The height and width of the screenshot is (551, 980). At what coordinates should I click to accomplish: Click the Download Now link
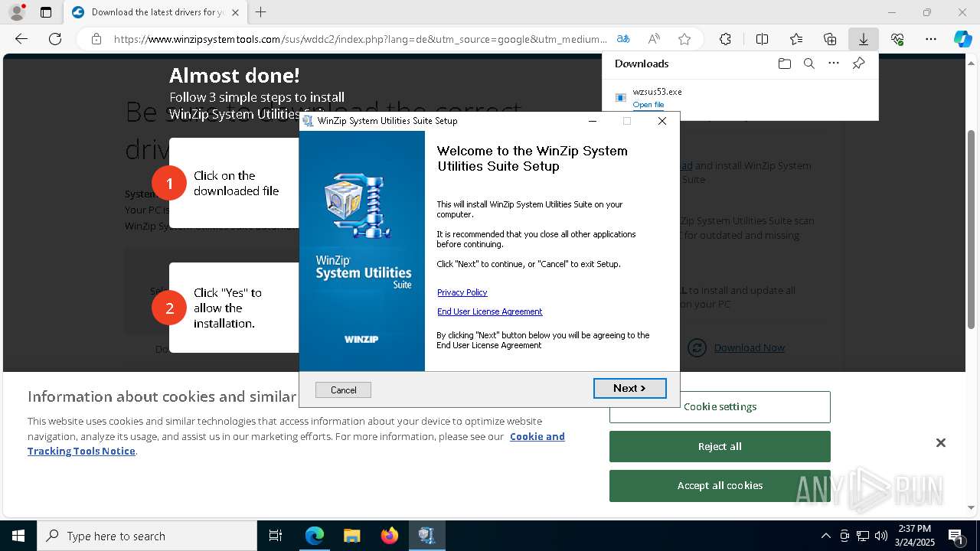(749, 347)
